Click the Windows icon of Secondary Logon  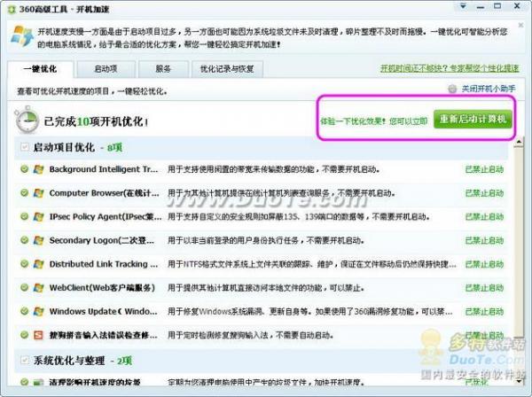[x=38, y=240]
